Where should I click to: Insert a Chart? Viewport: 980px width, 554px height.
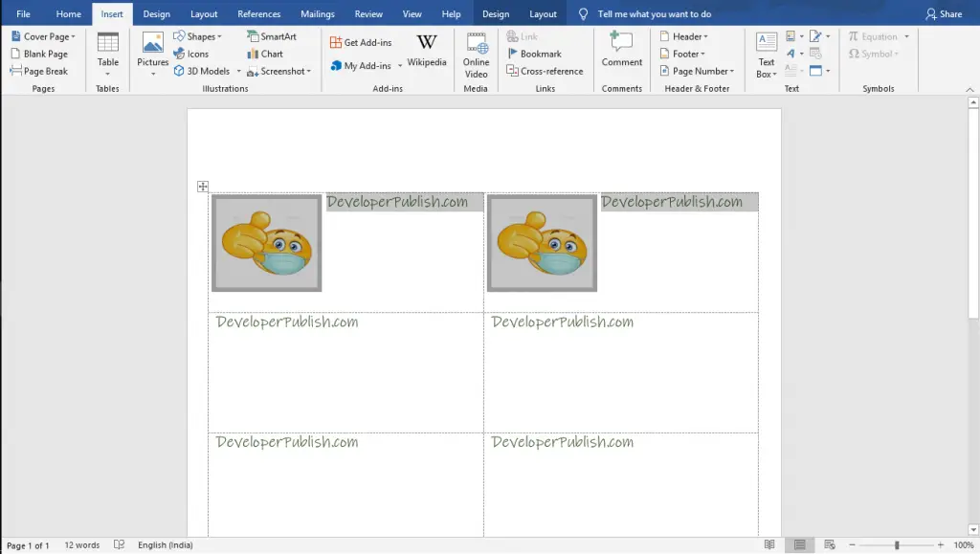point(265,54)
